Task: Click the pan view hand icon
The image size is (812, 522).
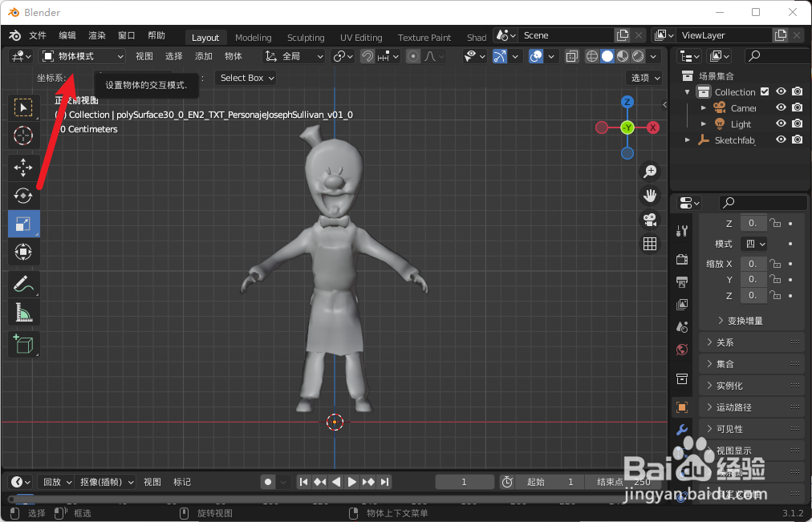Action: tap(650, 195)
